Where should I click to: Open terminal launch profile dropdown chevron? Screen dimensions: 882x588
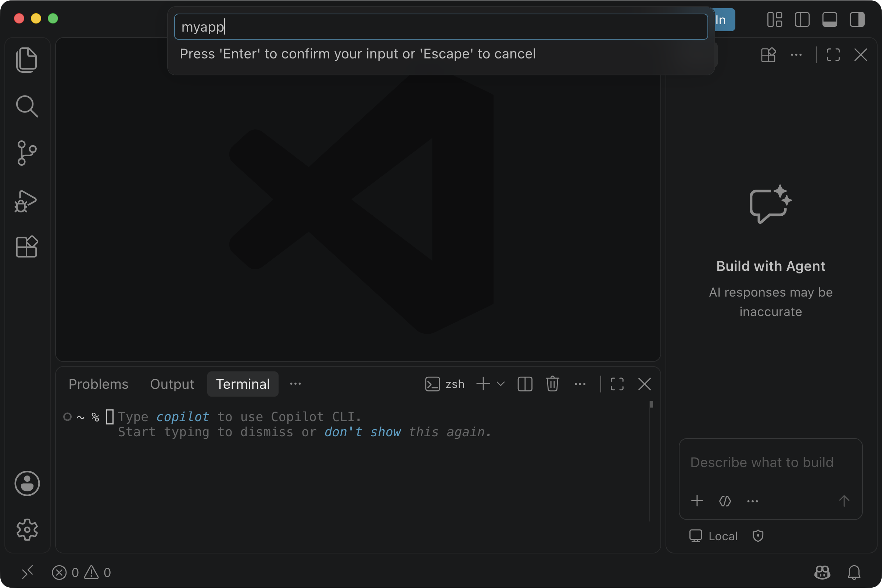pyautogui.click(x=501, y=384)
